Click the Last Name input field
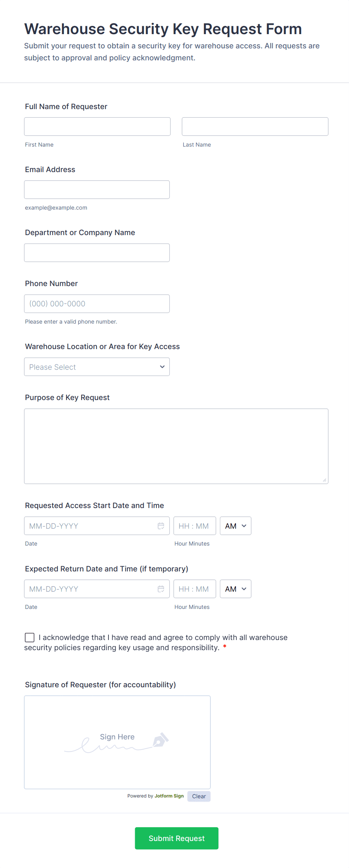The height and width of the screenshot is (868, 349). click(x=255, y=126)
